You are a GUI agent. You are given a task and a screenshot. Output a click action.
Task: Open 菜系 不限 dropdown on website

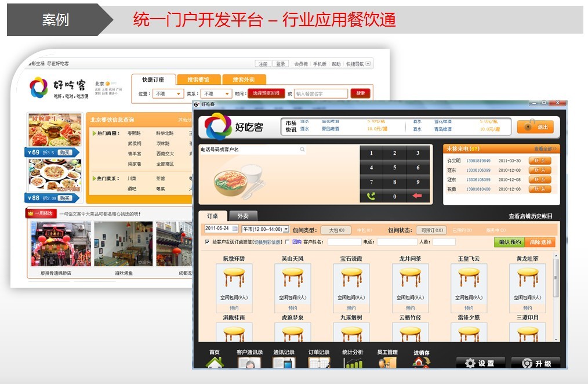[x=216, y=93]
